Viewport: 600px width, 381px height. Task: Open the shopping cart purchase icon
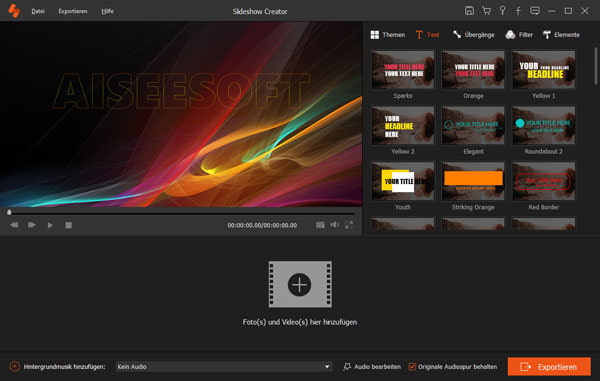coord(486,11)
